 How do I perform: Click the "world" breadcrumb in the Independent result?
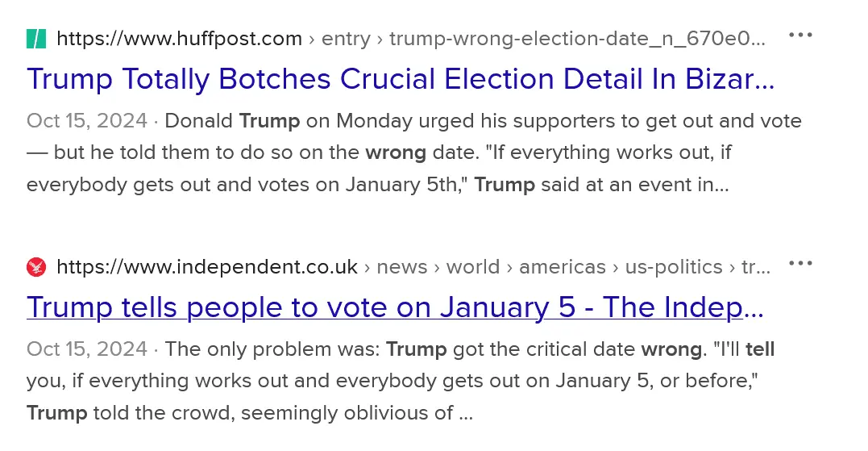(x=473, y=267)
